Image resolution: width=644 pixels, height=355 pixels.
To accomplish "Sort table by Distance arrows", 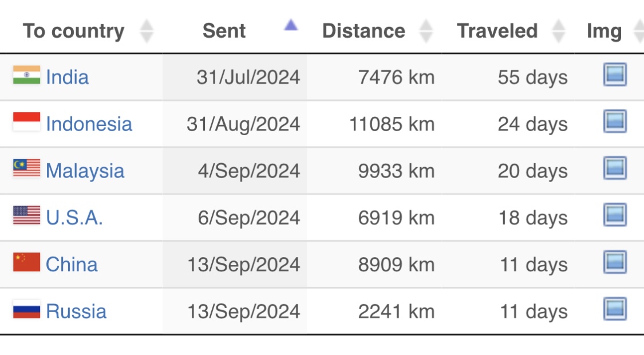I will pos(426,31).
